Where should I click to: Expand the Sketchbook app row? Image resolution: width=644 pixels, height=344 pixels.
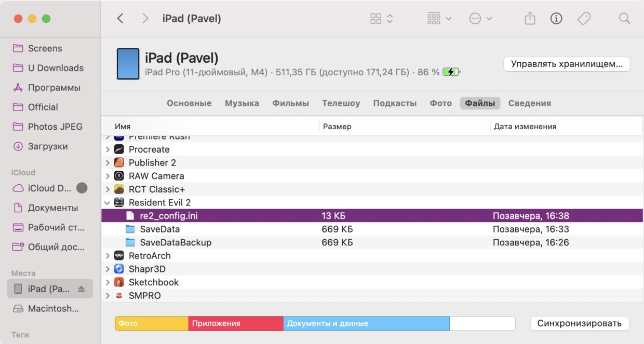tap(108, 282)
